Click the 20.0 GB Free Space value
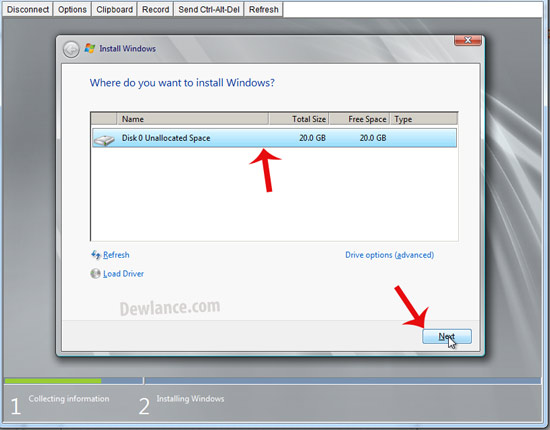This screenshot has height=430, width=550. (x=373, y=138)
